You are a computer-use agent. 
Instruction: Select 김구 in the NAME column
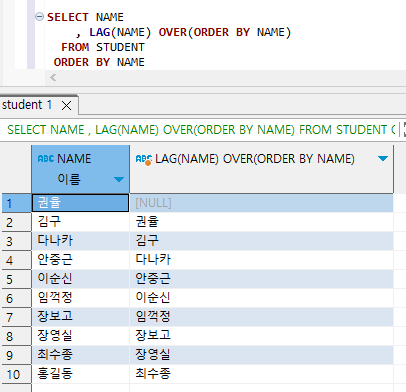click(x=80, y=222)
